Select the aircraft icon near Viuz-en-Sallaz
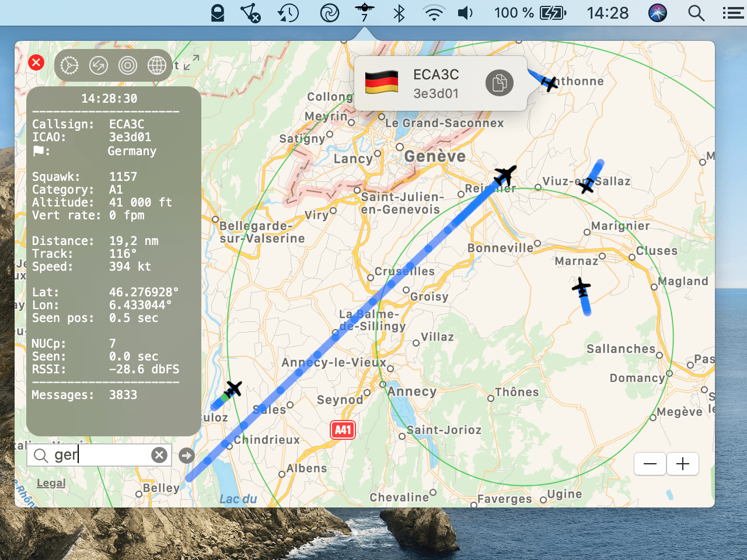This screenshot has height=560, width=747. (586, 185)
